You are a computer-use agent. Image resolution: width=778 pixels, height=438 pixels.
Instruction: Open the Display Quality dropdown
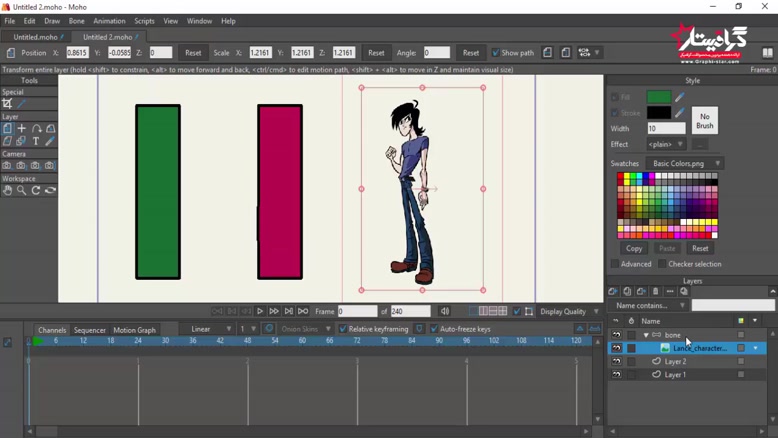569,311
